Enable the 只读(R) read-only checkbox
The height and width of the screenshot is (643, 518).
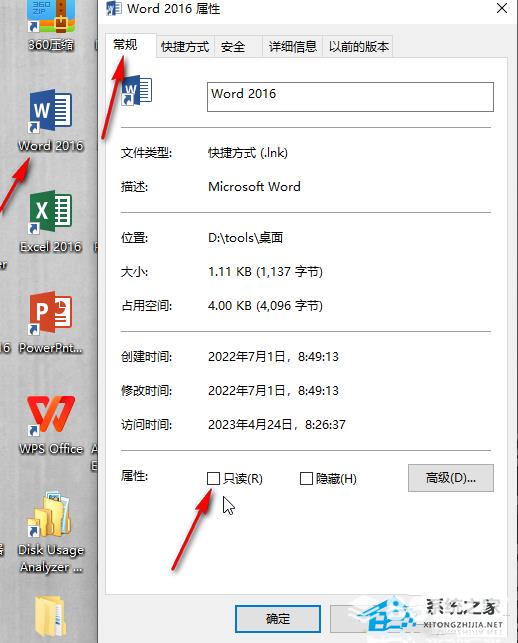click(x=213, y=478)
